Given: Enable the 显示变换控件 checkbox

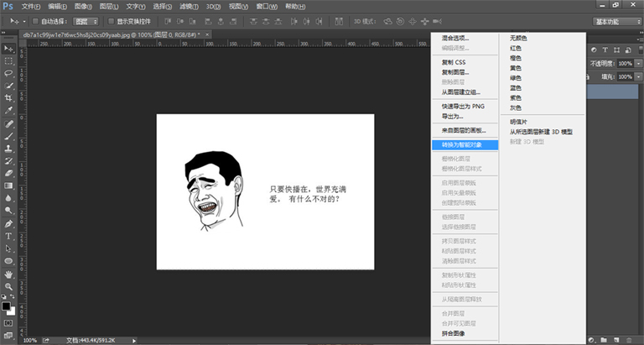Looking at the screenshot, I should pos(111,21).
